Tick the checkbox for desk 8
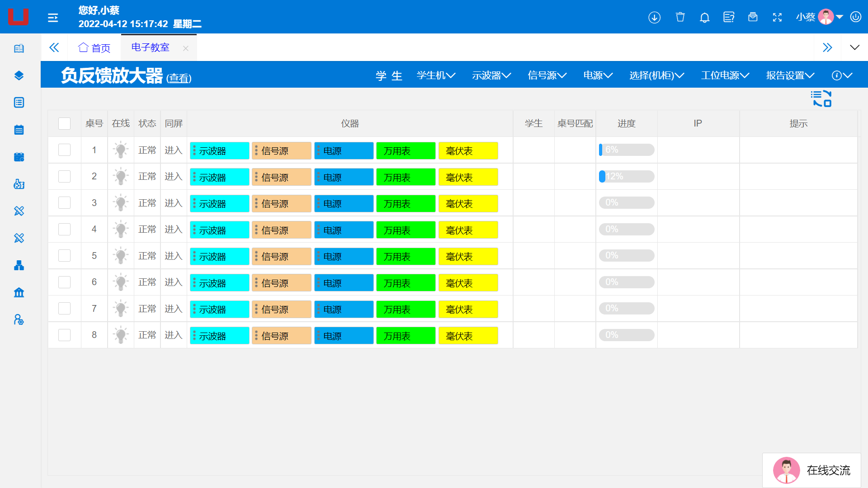This screenshot has width=868, height=488. coord(64,335)
